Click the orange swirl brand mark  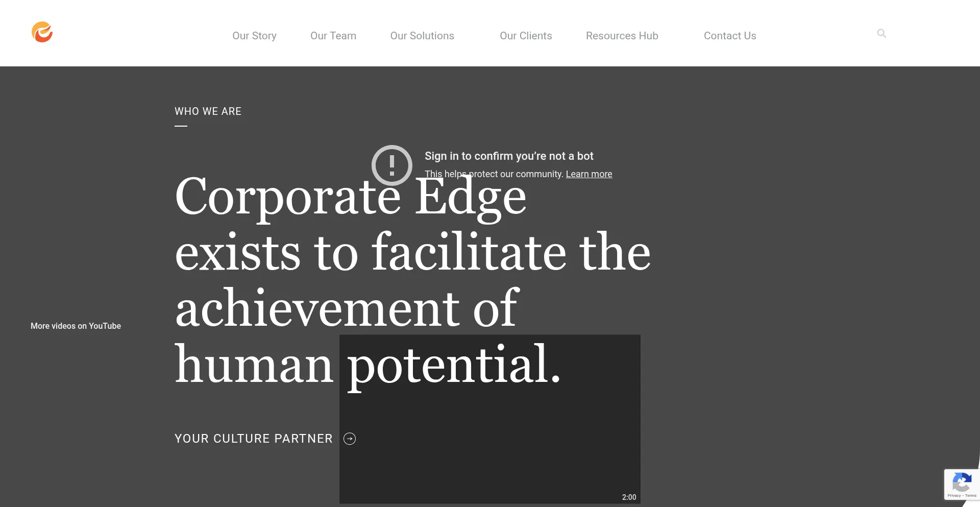tap(42, 32)
